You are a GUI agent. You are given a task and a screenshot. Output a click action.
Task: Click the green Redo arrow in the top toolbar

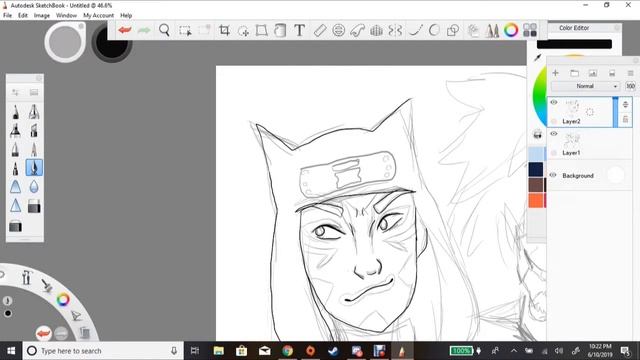pos(144,30)
